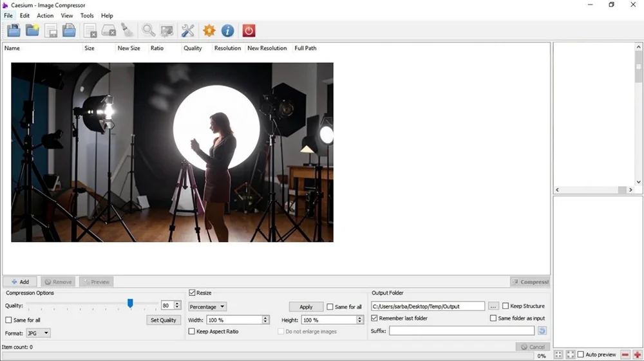Open the Tools menu
The height and width of the screenshot is (361, 644).
click(x=87, y=15)
